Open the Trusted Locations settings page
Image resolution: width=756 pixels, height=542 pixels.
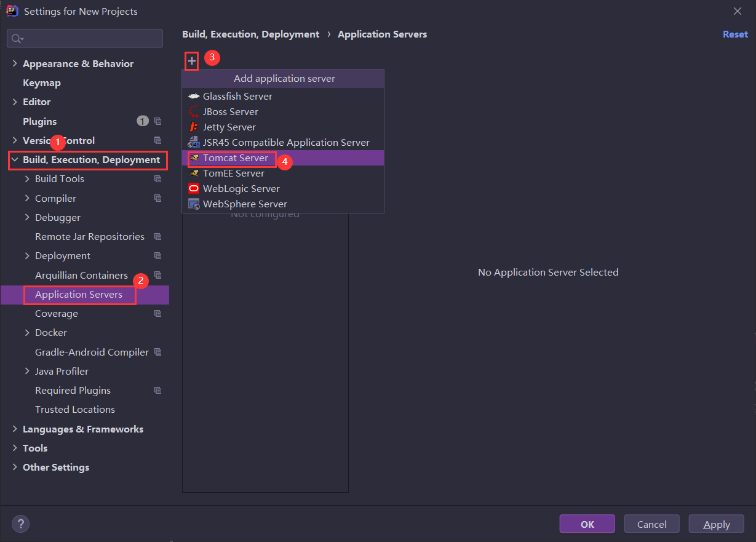click(75, 410)
